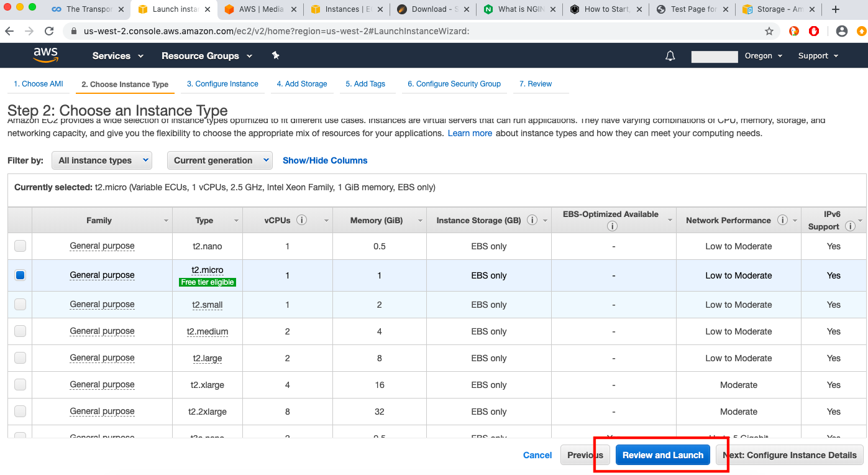Select the t2.xlarge row checkbox
This screenshot has height=475, width=868.
[x=21, y=384]
